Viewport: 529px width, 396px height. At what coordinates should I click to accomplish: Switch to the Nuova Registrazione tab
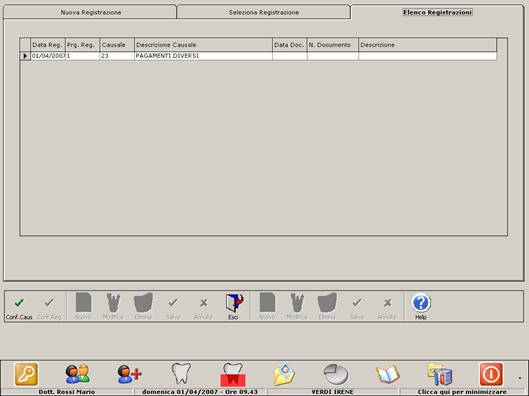click(x=90, y=12)
